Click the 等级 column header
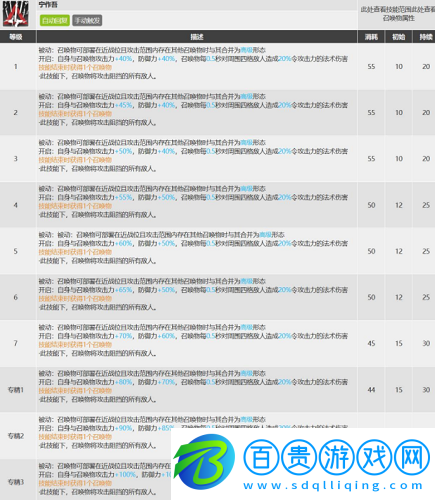Screen dimensions: 435x500 (x=16, y=37)
